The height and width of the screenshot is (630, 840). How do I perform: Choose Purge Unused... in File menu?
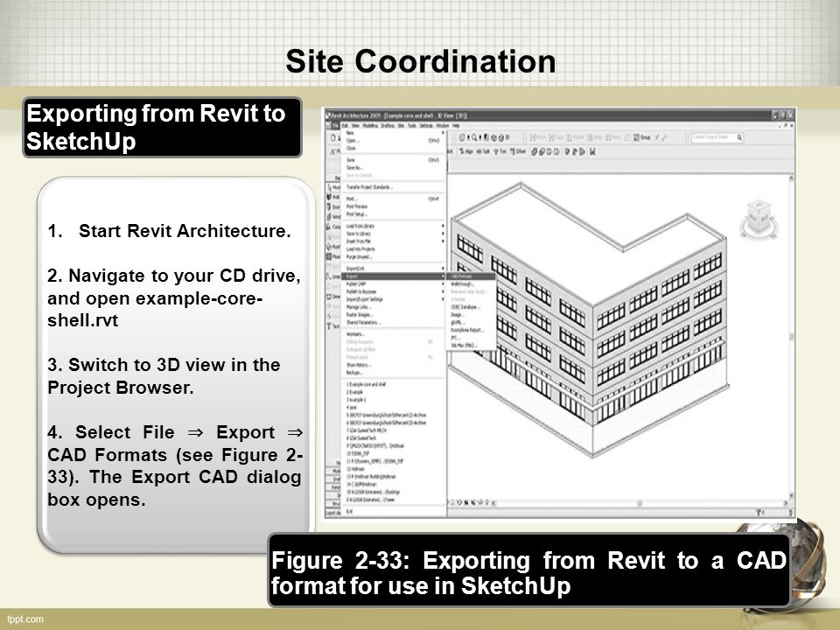394,256
